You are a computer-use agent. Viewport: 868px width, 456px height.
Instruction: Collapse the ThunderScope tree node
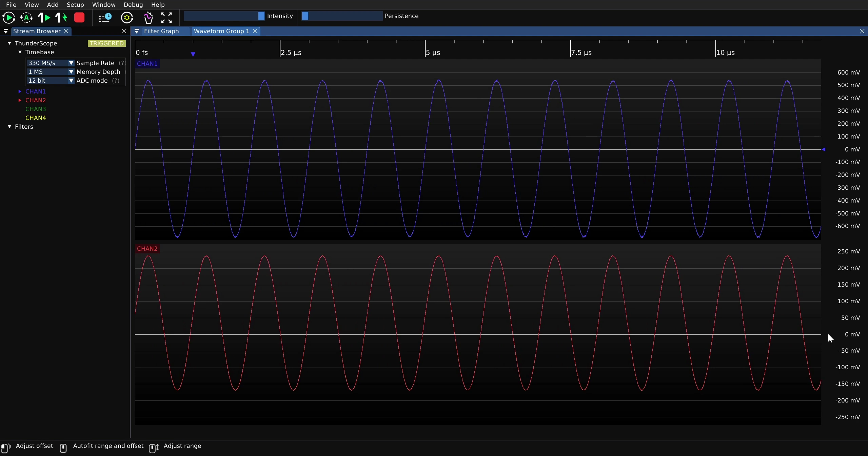point(9,43)
